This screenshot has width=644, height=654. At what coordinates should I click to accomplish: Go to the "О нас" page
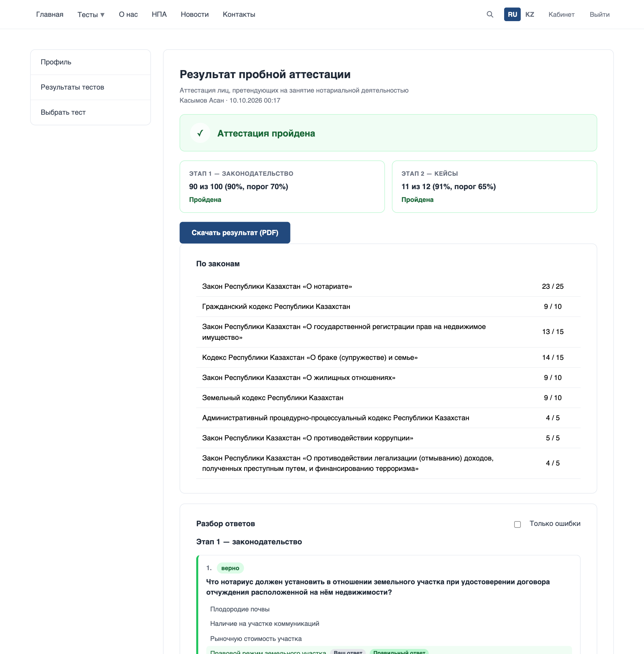128,14
